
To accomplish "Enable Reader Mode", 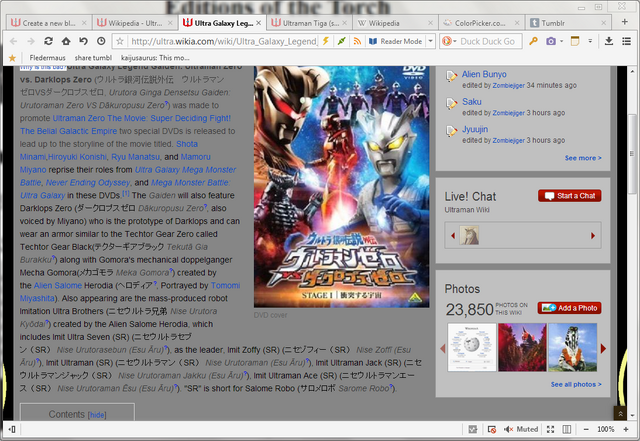I will (396, 41).
